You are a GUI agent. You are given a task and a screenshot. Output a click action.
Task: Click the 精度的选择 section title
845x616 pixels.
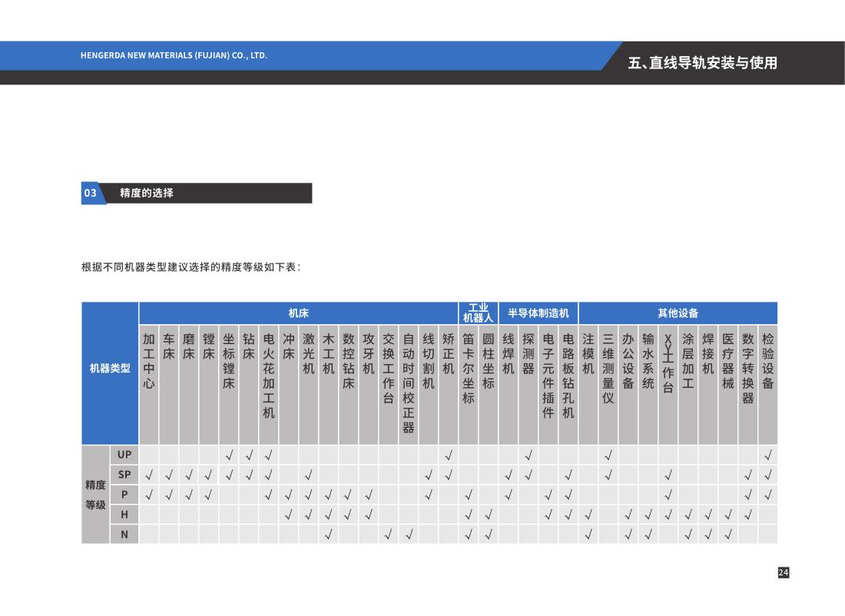(x=147, y=193)
